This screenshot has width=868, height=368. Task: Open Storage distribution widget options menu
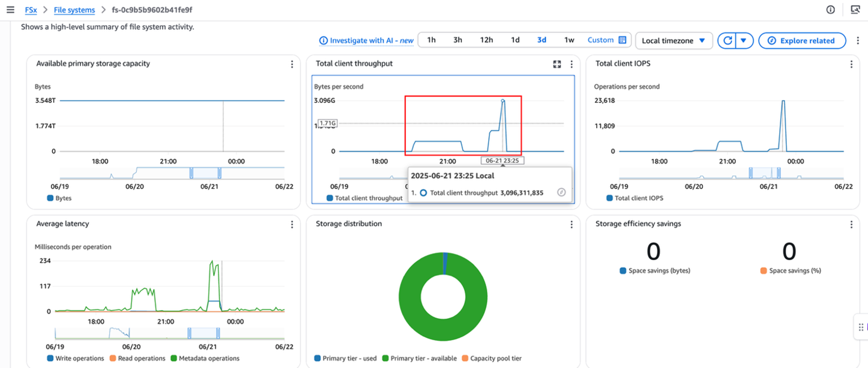click(571, 224)
